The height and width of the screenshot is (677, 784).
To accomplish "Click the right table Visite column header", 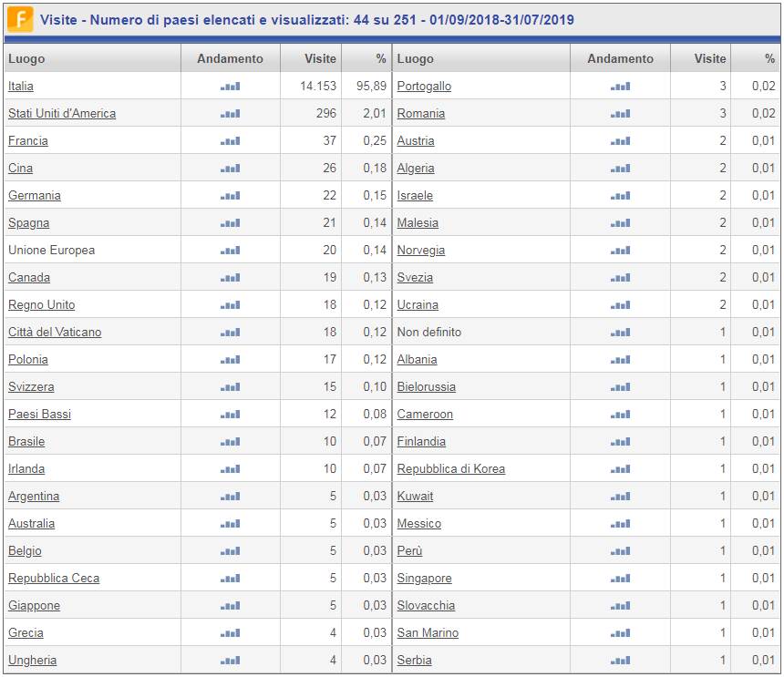I will (710, 59).
